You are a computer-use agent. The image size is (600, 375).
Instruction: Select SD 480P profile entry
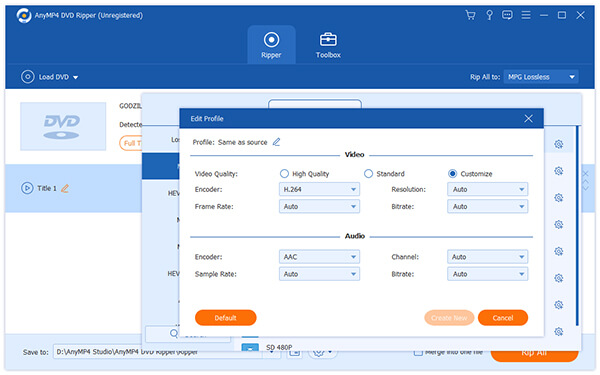click(x=279, y=347)
